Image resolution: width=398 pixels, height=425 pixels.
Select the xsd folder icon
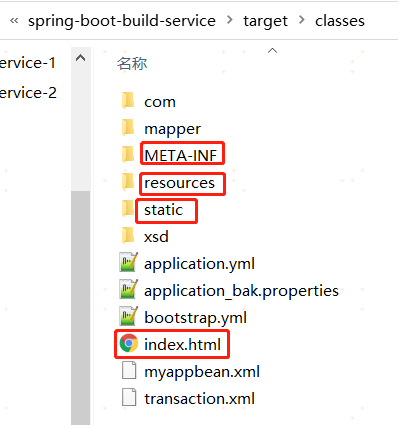pos(128,236)
